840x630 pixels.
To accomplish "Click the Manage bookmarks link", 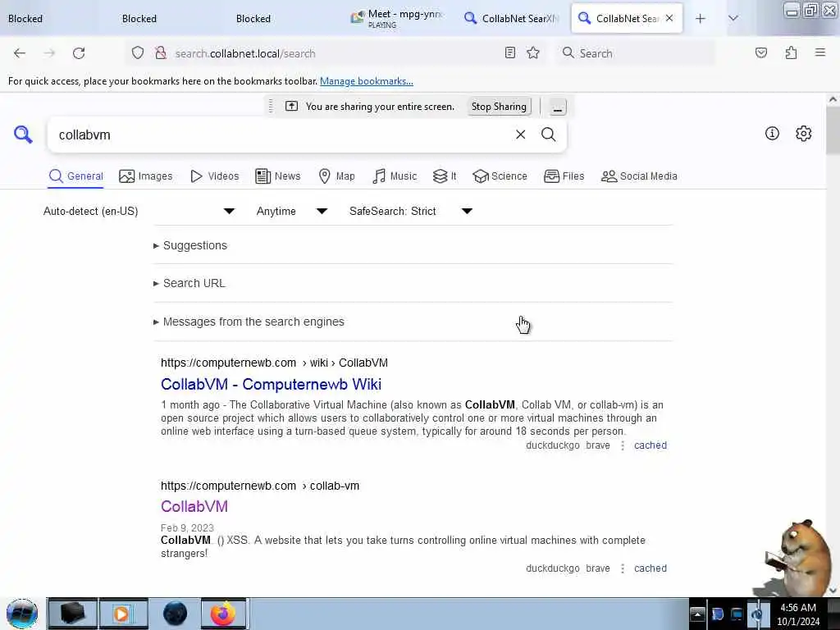I will [x=367, y=81].
